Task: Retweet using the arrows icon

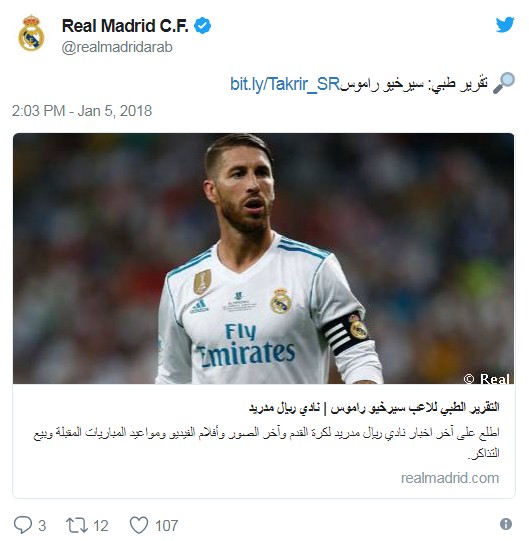Action: click(77, 525)
